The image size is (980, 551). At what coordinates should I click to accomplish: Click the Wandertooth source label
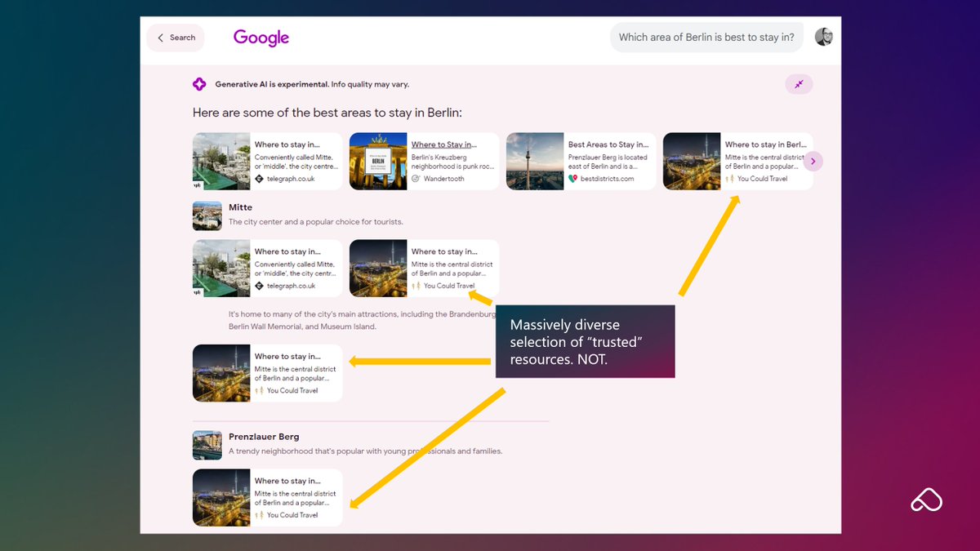click(x=443, y=179)
